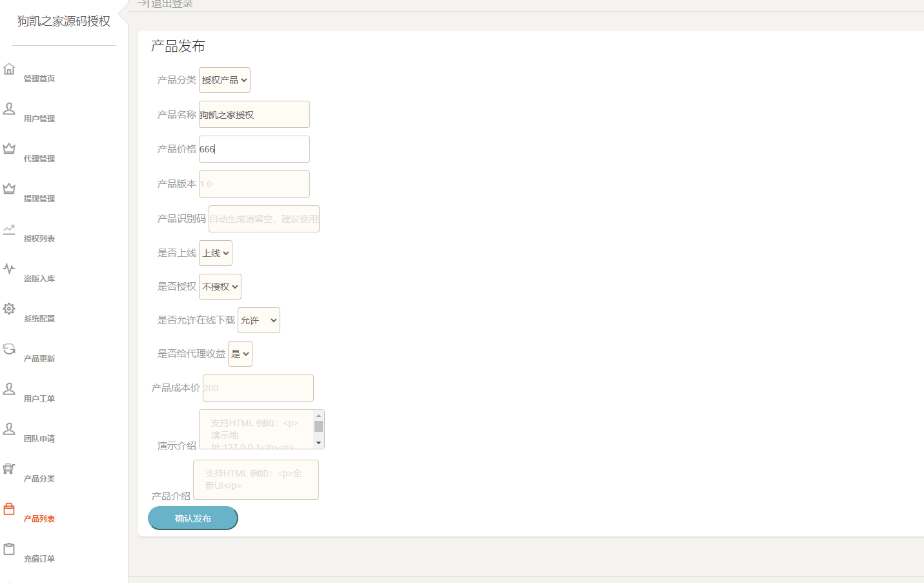Open the 是否上线 dropdown
The height and width of the screenshot is (583, 924).
coord(215,253)
